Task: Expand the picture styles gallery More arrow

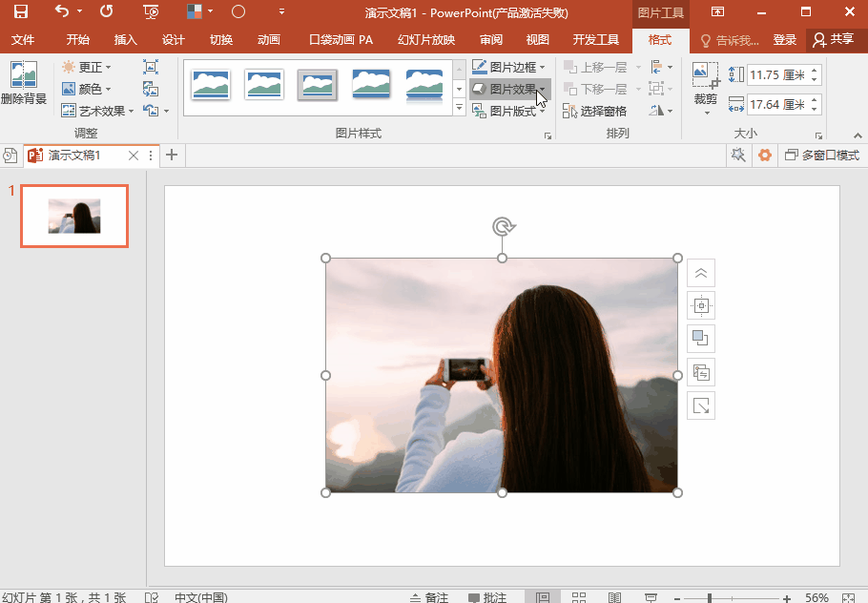Action: [459, 108]
